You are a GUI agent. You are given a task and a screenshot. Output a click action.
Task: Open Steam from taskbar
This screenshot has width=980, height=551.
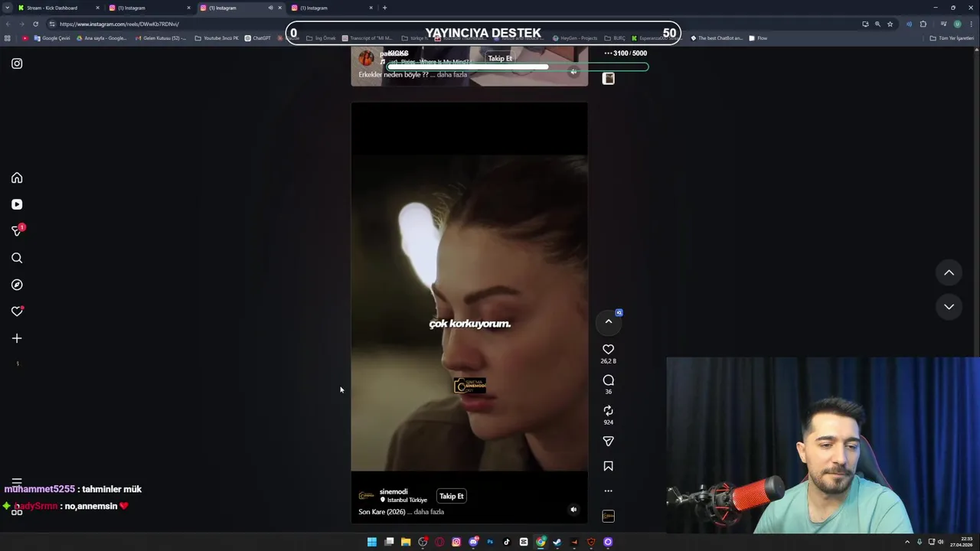(557, 542)
